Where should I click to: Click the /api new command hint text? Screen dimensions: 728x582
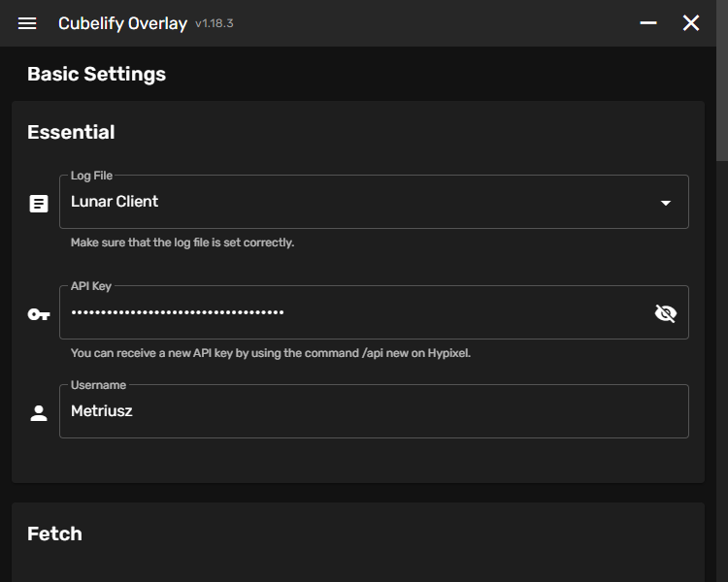[271, 353]
